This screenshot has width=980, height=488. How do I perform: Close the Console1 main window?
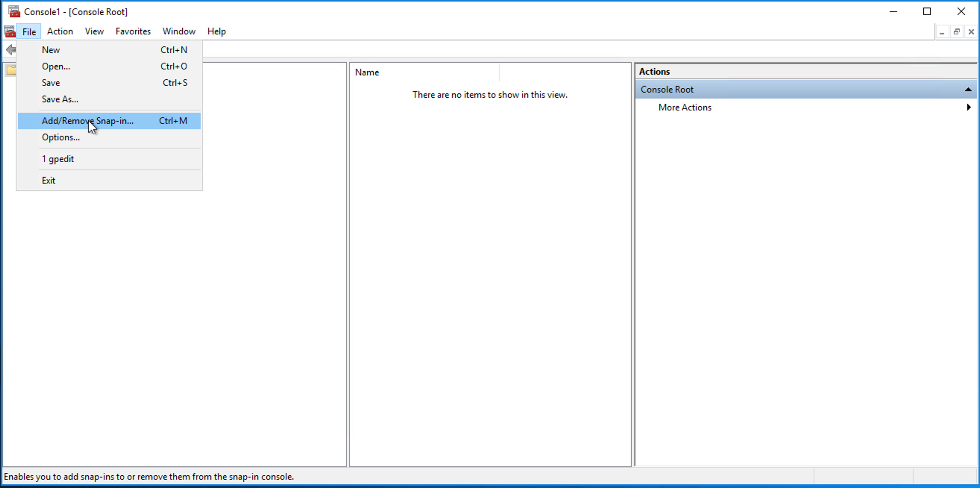click(961, 12)
